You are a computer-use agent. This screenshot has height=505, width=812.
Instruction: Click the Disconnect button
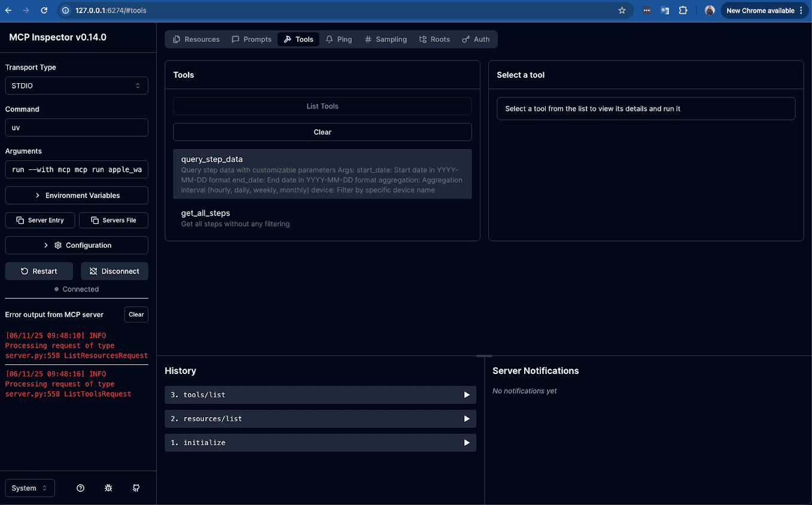[114, 271]
